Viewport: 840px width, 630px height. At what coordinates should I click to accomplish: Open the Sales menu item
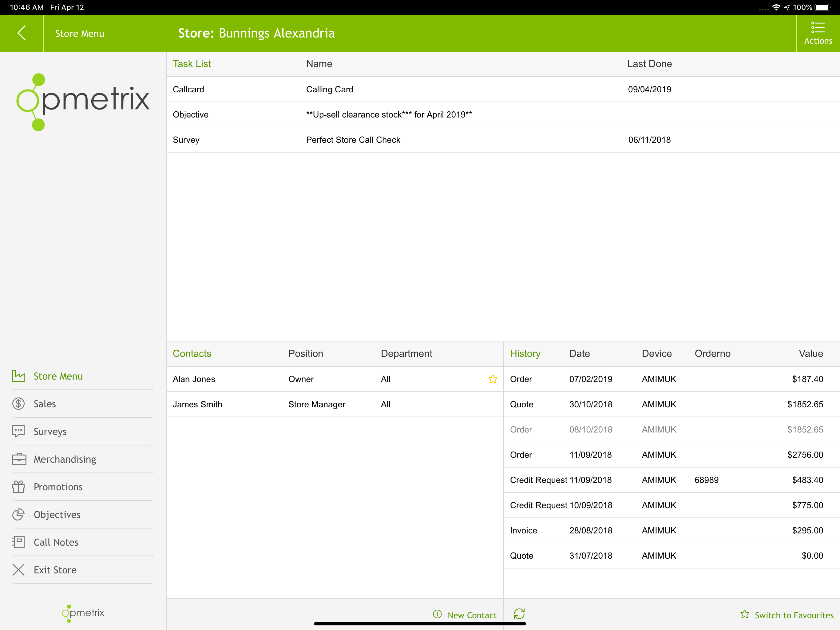[82, 404]
